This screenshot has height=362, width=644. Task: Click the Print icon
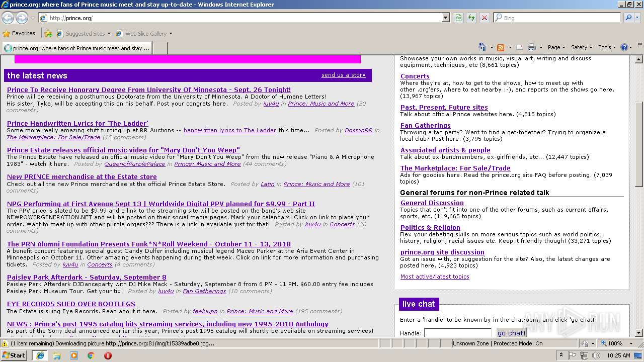coord(532,47)
